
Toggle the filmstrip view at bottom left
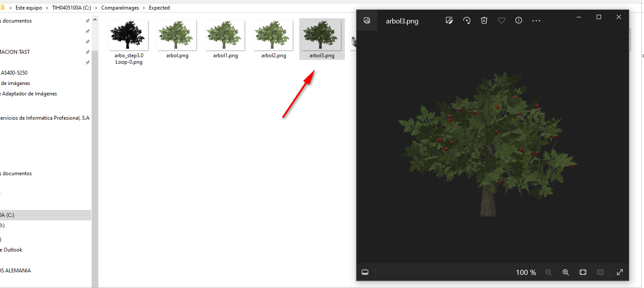click(365, 272)
